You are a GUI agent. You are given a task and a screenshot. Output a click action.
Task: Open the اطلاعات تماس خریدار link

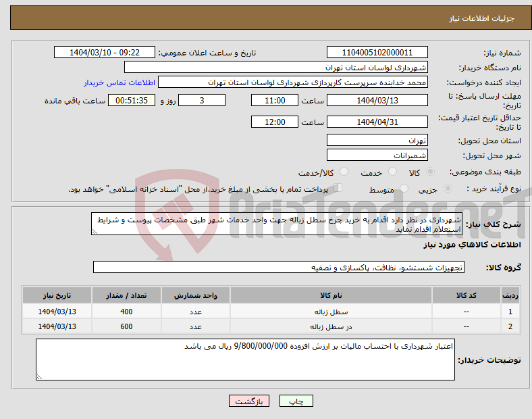119,82
